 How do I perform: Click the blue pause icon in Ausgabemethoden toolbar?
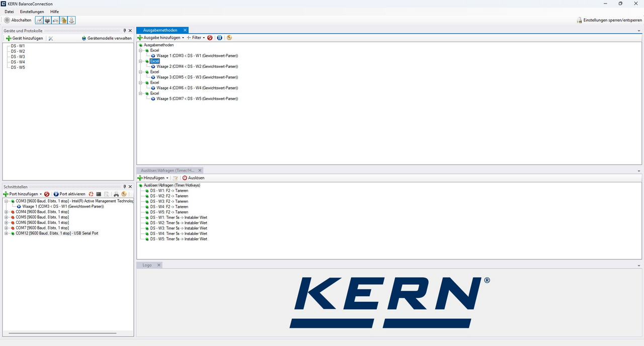[219, 38]
